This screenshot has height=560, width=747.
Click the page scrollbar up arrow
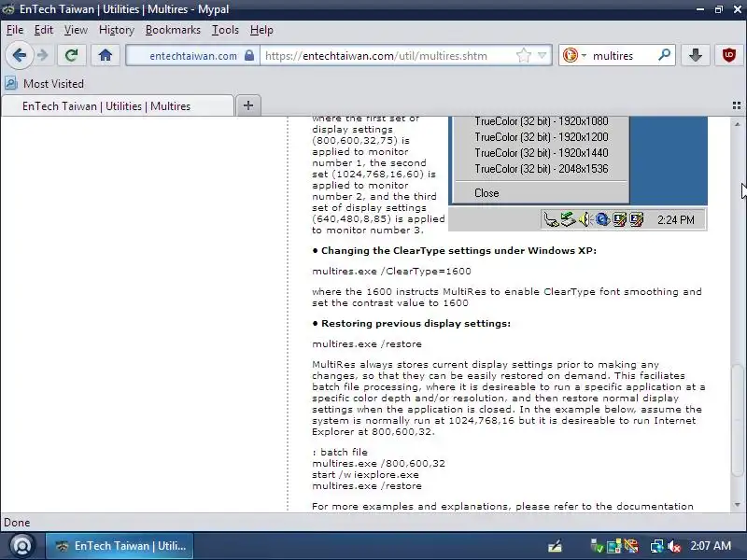click(738, 124)
